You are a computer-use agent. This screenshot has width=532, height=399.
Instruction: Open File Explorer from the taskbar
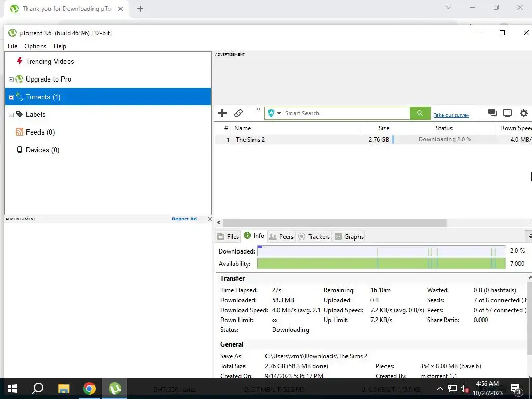[x=63, y=389]
